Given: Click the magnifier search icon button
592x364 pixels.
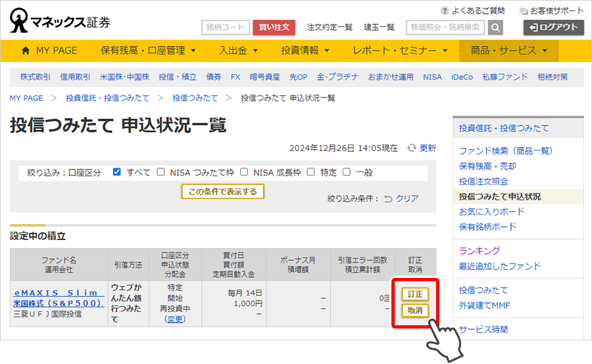Looking at the screenshot, I should tap(495, 28).
